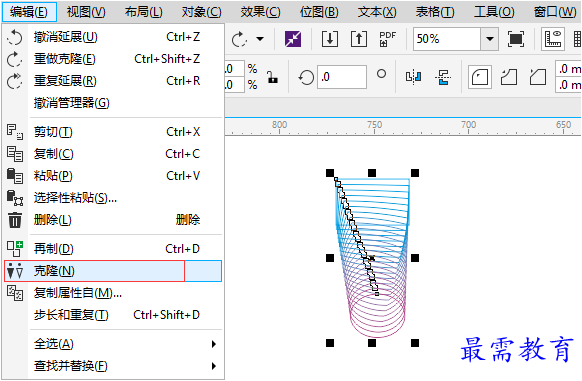Click the mirror horizontally icon

[x=413, y=77]
